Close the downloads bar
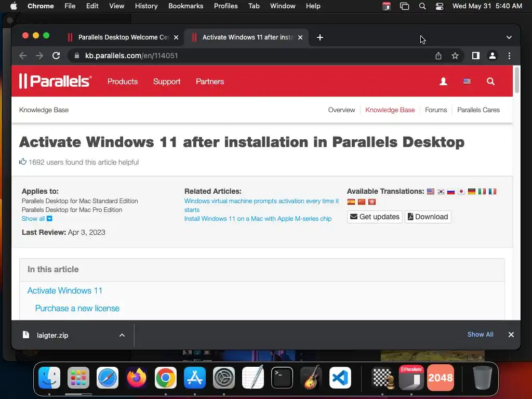The image size is (532, 399). (x=511, y=335)
